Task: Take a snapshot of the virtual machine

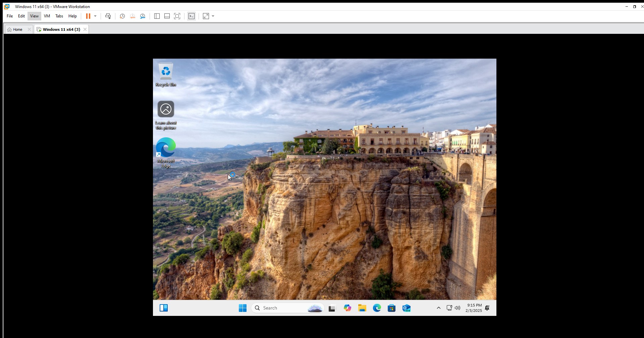Action: 122,16
